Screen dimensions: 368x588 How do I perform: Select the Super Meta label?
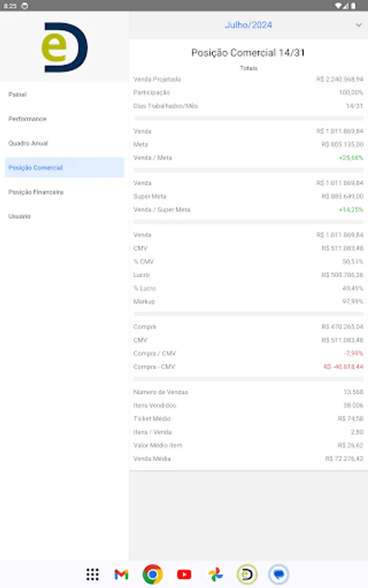coord(150,197)
